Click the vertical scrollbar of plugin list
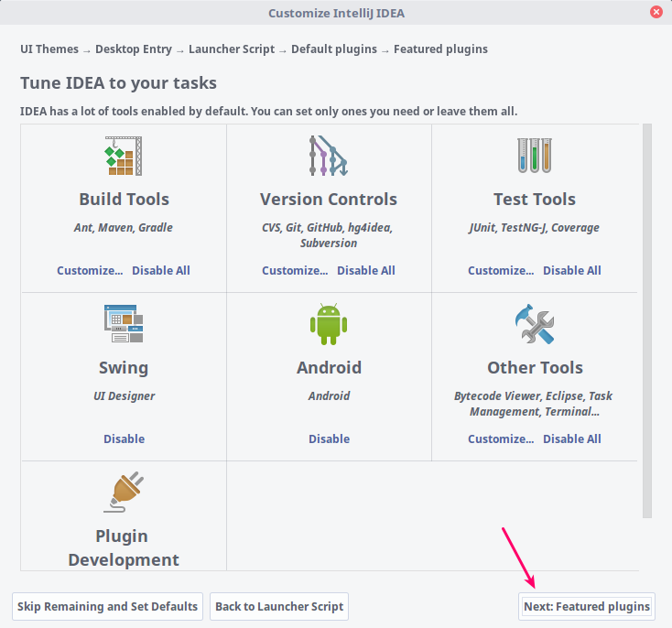 pos(647,320)
